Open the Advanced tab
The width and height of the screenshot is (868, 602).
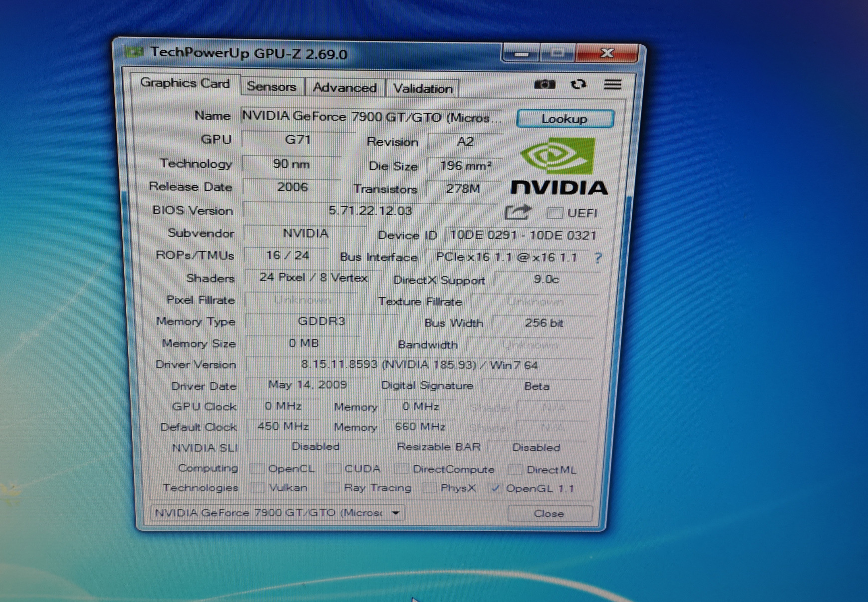pyautogui.click(x=344, y=88)
